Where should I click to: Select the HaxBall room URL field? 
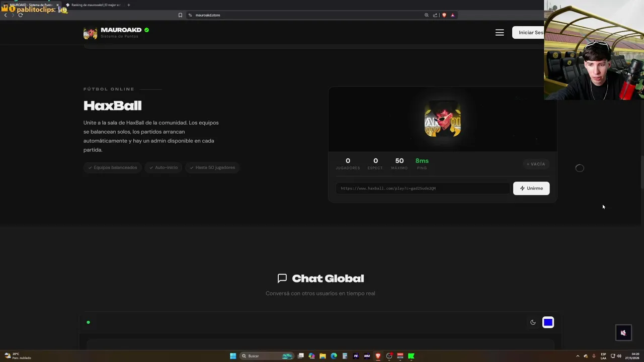[x=423, y=188]
